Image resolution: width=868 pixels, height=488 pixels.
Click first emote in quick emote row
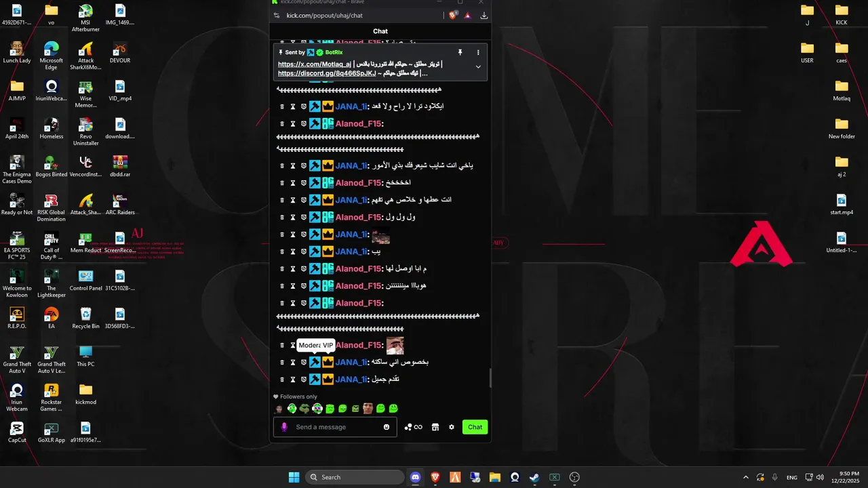coord(279,409)
